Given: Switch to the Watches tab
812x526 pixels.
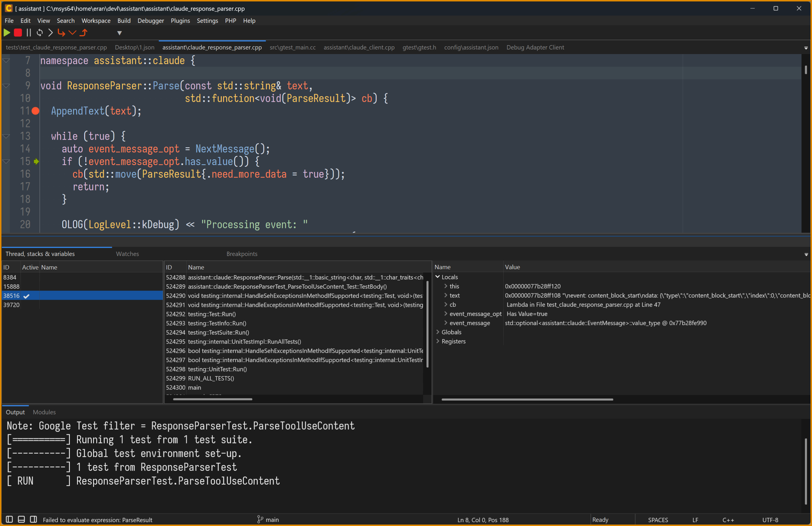Looking at the screenshot, I should (x=127, y=254).
